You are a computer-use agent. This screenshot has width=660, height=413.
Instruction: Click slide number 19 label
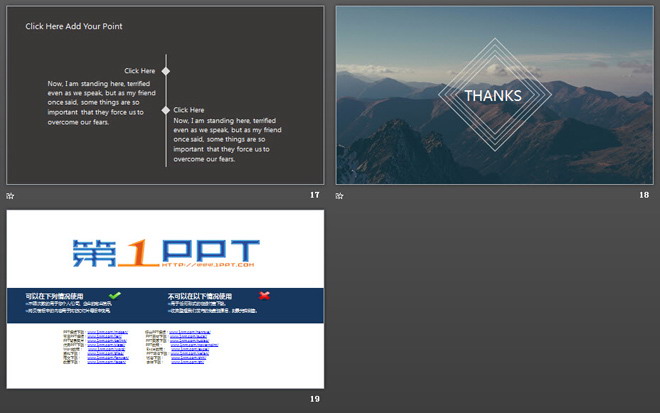coord(315,399)
